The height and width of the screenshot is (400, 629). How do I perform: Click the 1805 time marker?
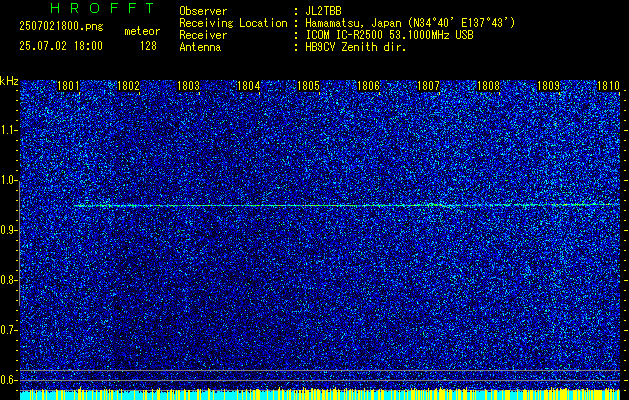coord(308,86)
